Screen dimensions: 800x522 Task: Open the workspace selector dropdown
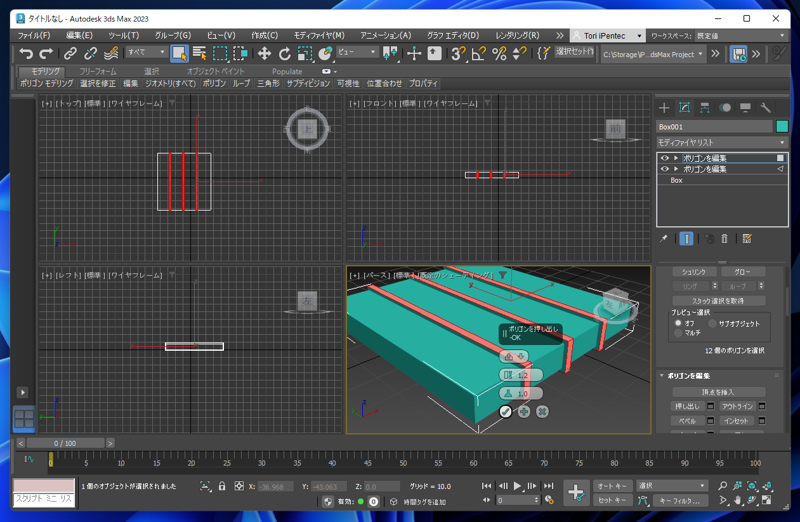742,36
